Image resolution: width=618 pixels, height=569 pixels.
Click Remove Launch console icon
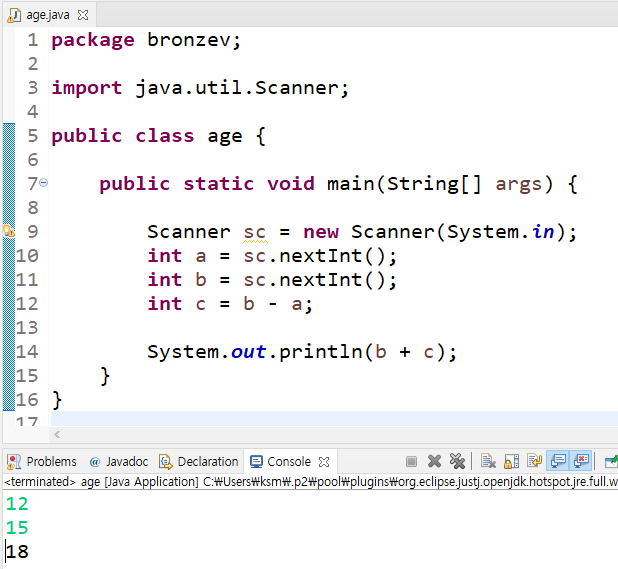434,461
